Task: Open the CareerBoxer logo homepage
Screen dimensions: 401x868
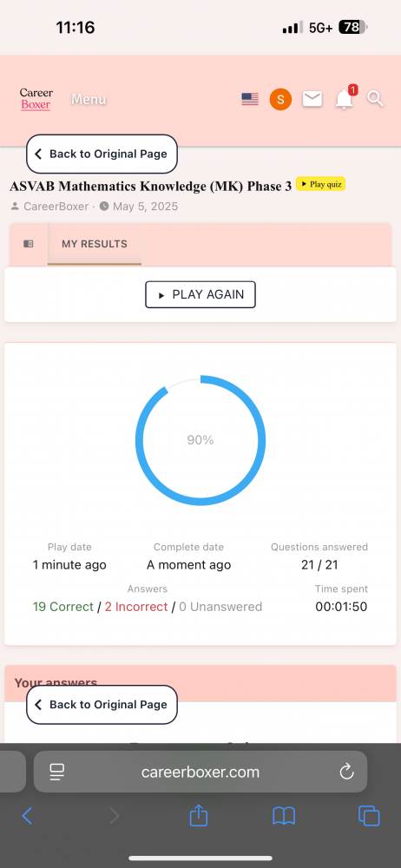Action: coord(36,99)
